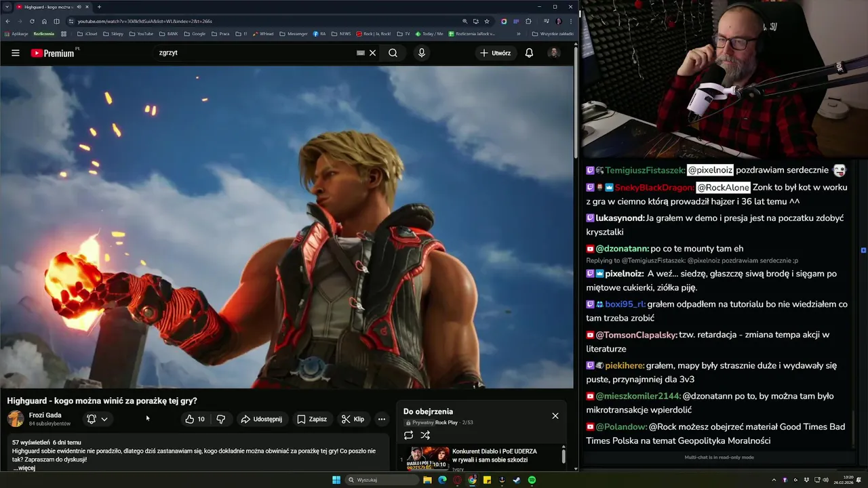Open the Sklepy bookmarks folder
This screenshot has height=488, width=868.
click(113, 33)
